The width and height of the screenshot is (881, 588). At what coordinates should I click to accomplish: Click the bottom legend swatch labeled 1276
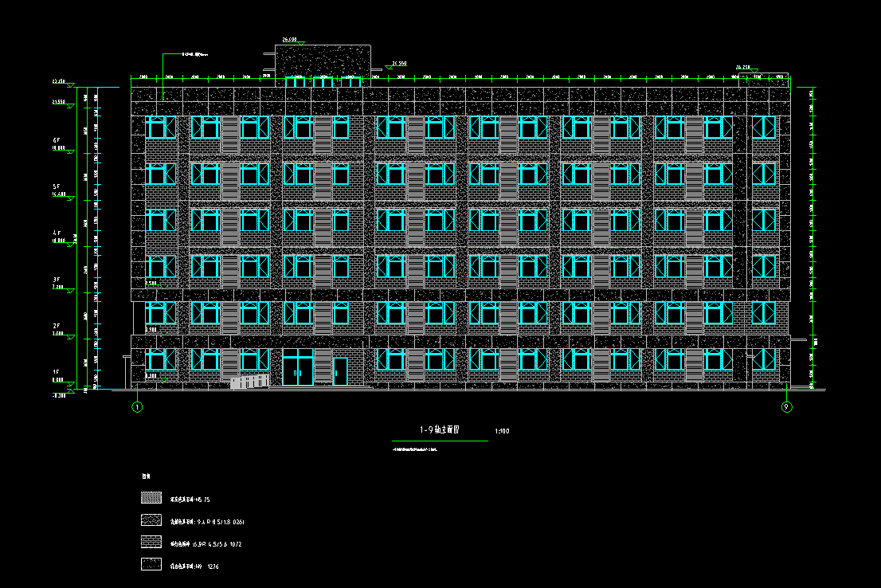[x=151, y=566]
